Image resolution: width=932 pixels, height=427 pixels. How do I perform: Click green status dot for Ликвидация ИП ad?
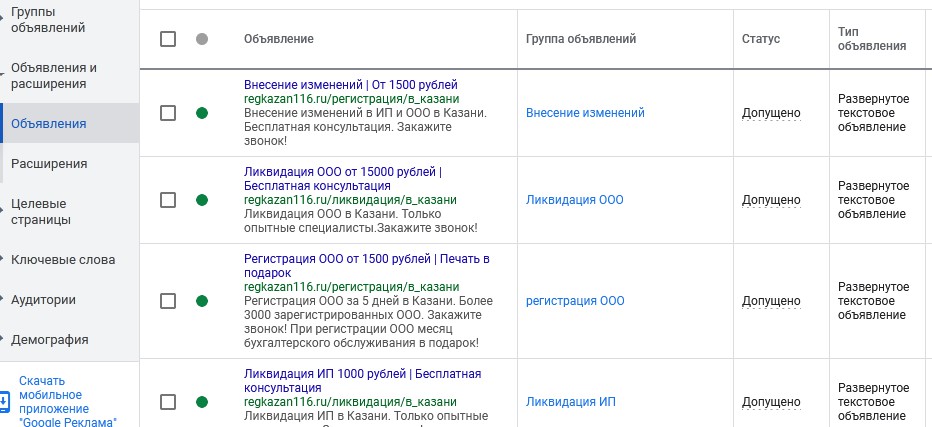202,402
